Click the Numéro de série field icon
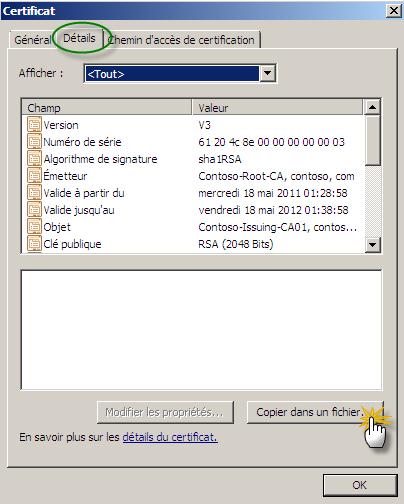The height and width of the screenshot is (504, 404). coord(34,142)
